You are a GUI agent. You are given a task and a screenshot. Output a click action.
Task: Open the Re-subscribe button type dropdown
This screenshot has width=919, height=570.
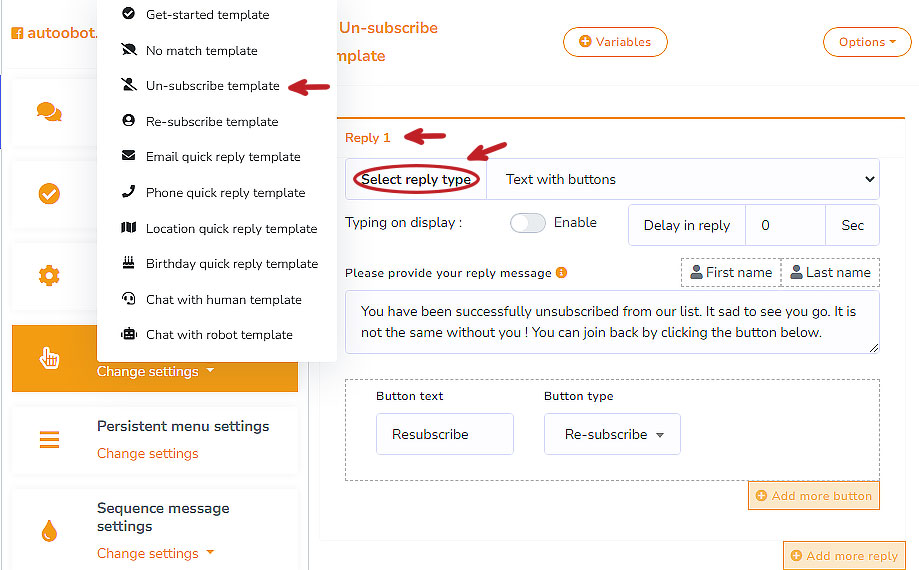click(612, 435)
